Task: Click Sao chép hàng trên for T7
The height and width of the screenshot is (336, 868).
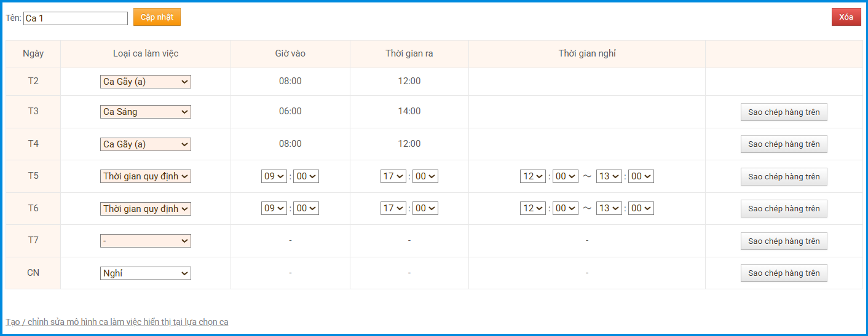Action: 784,241
